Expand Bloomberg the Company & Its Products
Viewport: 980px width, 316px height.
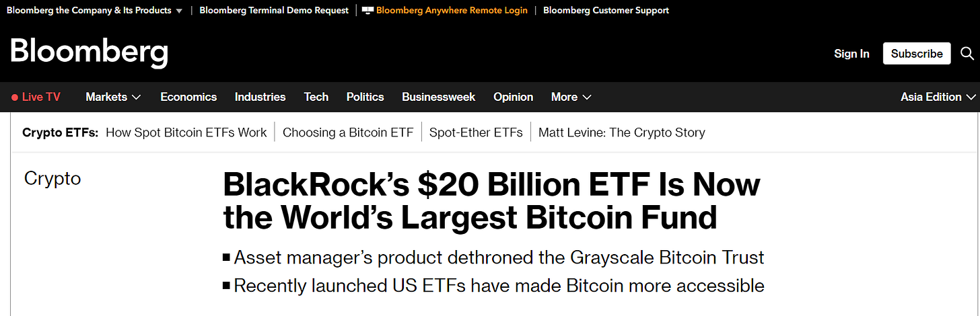[x=94, y=10]
